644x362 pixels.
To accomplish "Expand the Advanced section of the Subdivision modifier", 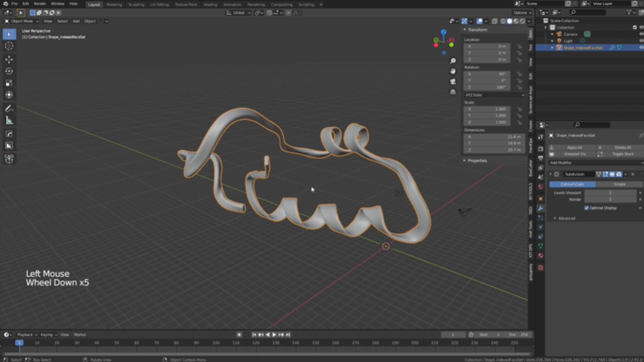I will [567, 218].
